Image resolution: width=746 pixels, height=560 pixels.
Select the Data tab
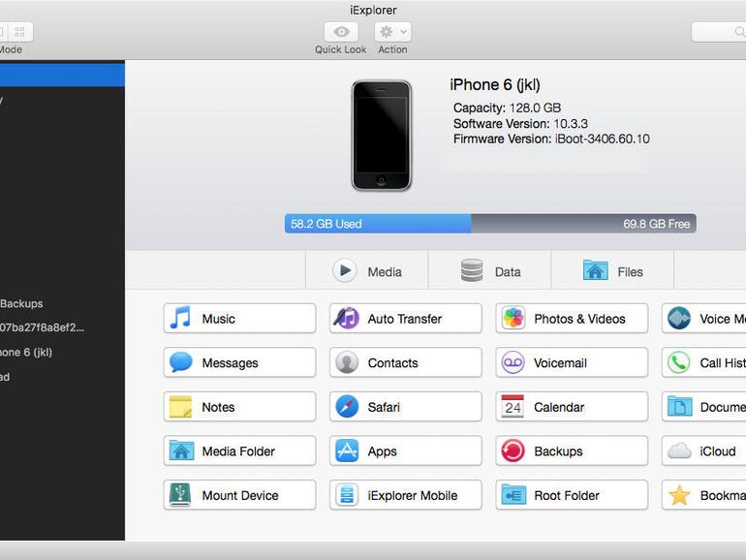(x=489, y=271)
